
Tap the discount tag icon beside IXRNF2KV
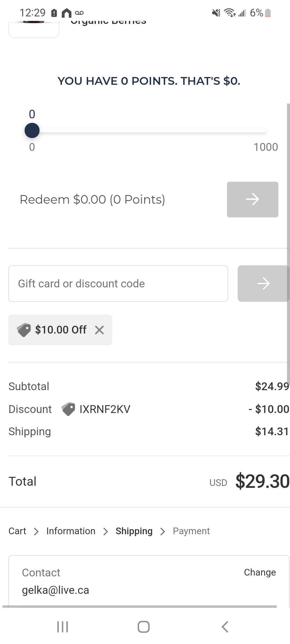coord(68,409)
